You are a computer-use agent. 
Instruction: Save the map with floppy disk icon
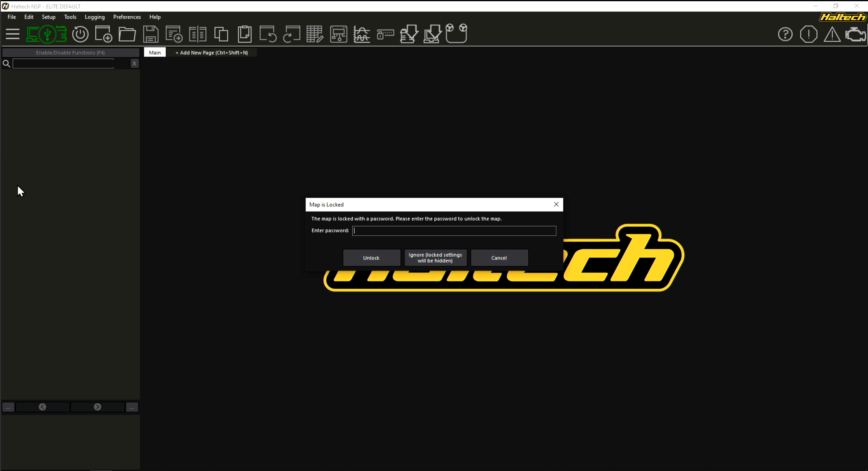[151, 34]
